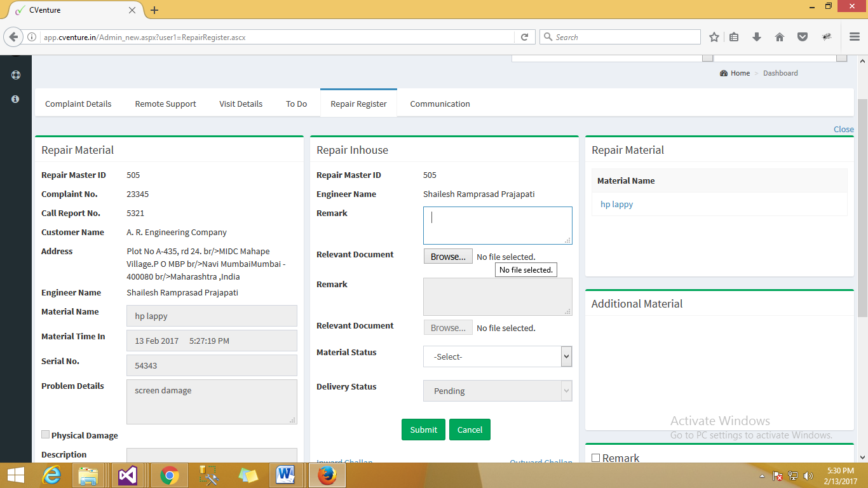
Task: Click customer name A. R. Engineering Company
Action: [177, 232]
